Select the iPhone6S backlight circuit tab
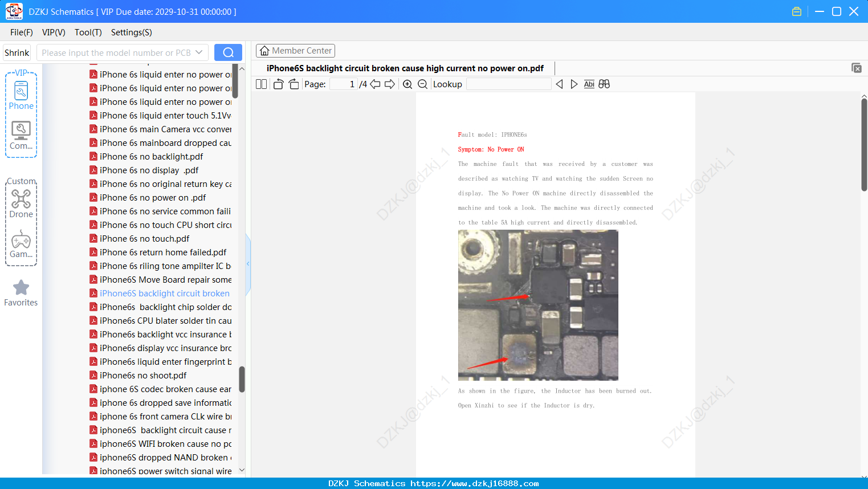 point(405,68)
